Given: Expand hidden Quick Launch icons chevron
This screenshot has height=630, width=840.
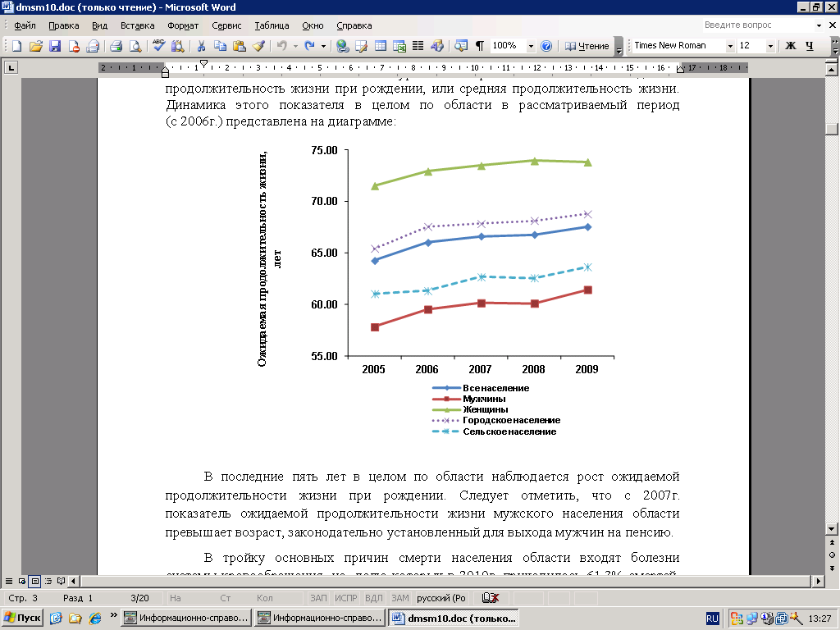Looking at the screenshot, I should (x=113, y=615).
